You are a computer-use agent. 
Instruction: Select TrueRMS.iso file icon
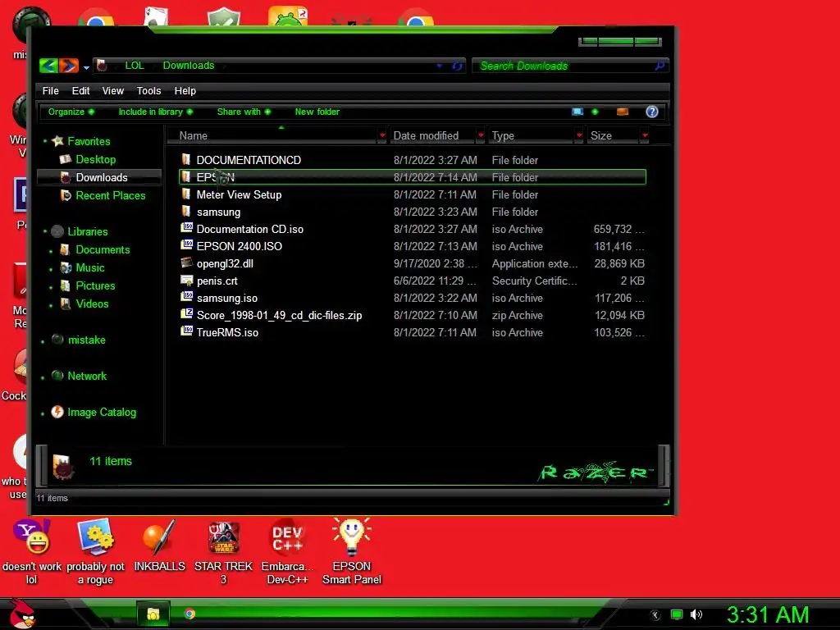click(x=186, y=331)
